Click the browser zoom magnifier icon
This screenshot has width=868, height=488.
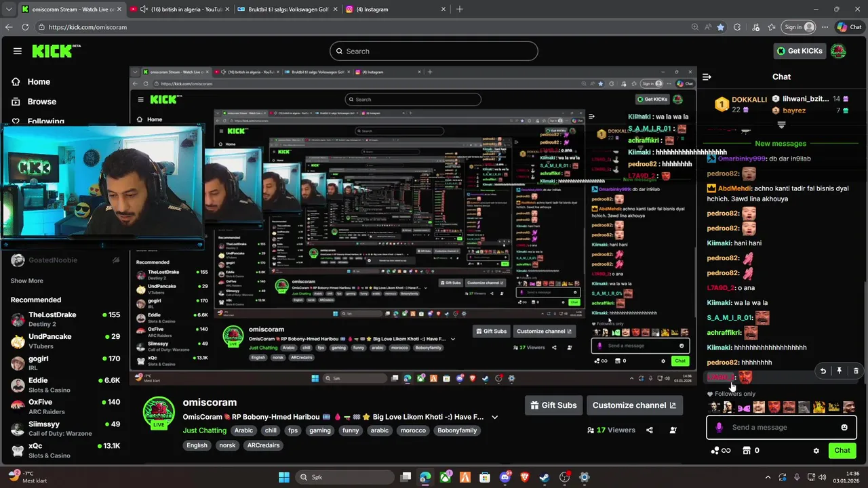(x=694, y=27)
